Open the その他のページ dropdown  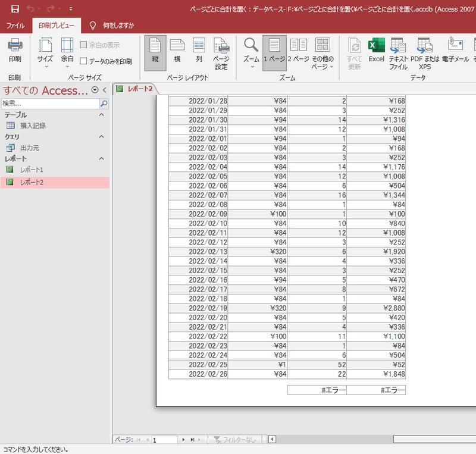pyautogui.click(x=322, y=54)
